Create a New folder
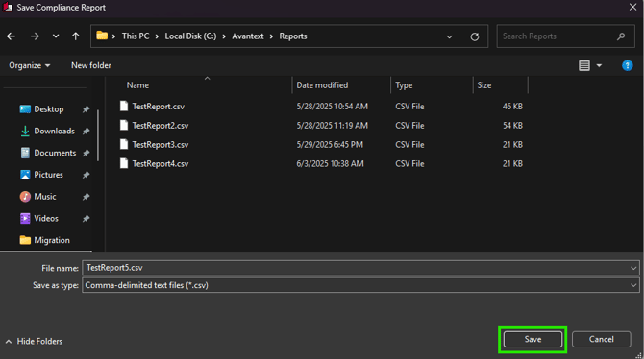Image resolution: width=644 pixels, height=359 pixels. tap(90, 65)
